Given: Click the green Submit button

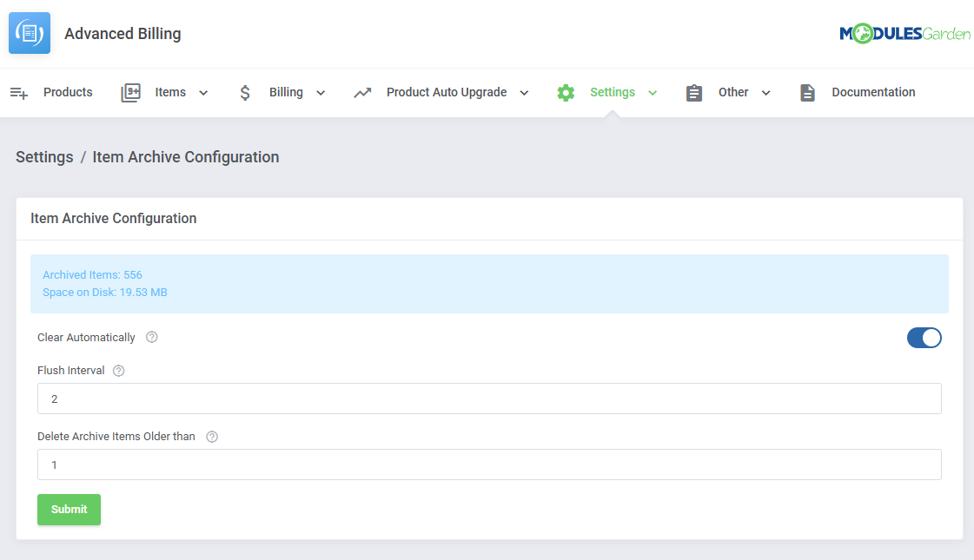Looking at the screenshot, I should point(69,510).
